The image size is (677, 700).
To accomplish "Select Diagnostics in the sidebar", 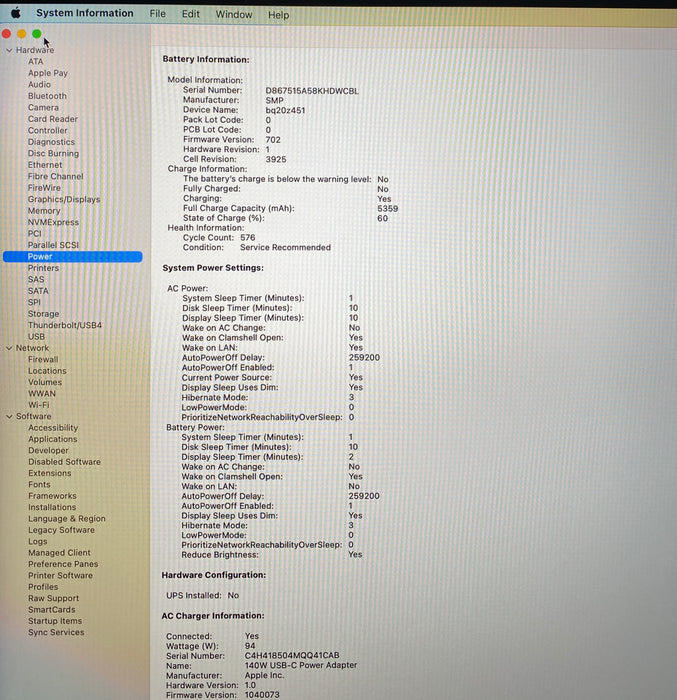I will (x=51, y=142).
